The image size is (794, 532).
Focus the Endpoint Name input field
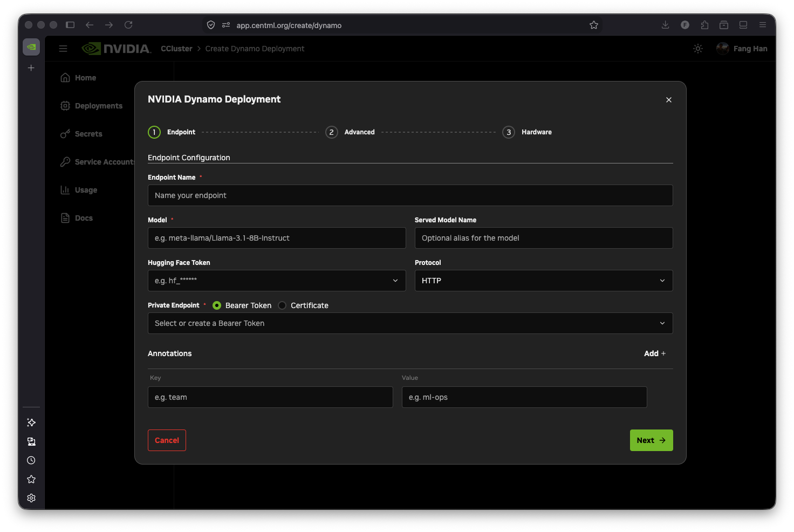[x=410, y=195]
